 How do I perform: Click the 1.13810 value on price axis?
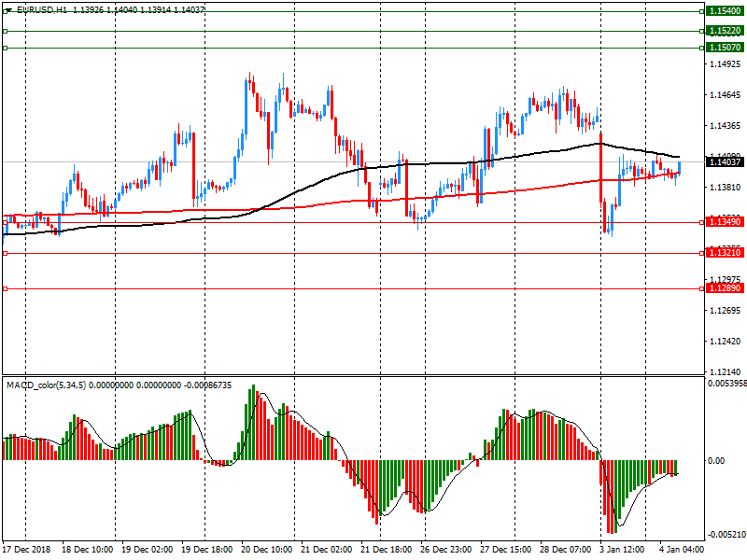[726, 188]
